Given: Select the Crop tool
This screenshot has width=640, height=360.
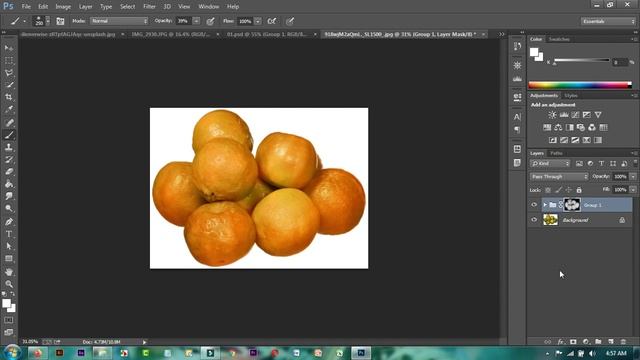Looking at the screenshot, I should tap(9, 97).
